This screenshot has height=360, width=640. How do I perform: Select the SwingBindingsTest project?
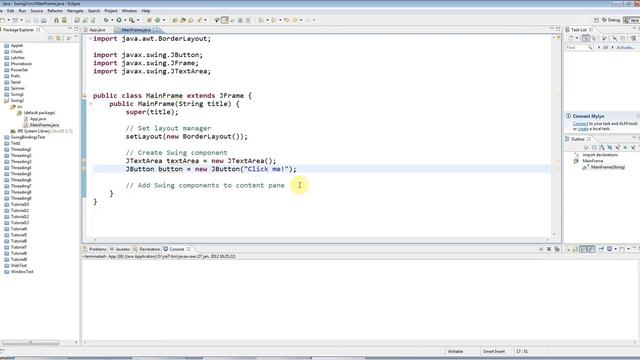(24, 137)
